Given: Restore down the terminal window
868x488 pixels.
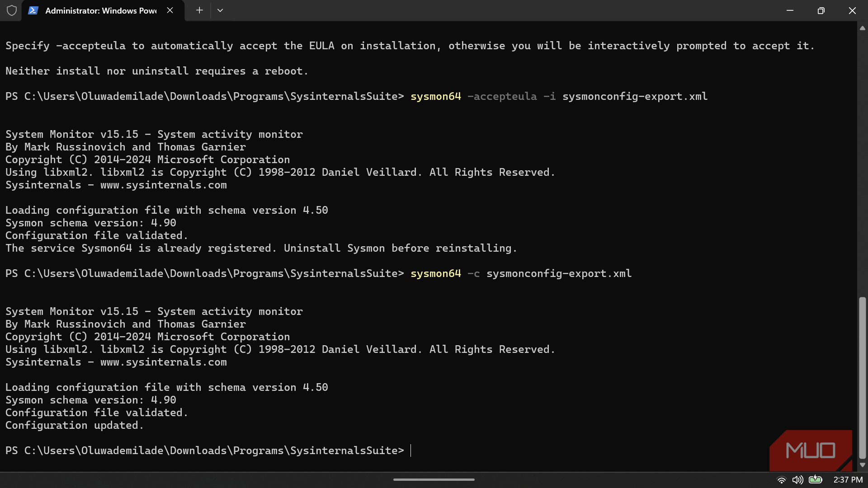Looking at the screenshot, I should click(x=821, y=10).
